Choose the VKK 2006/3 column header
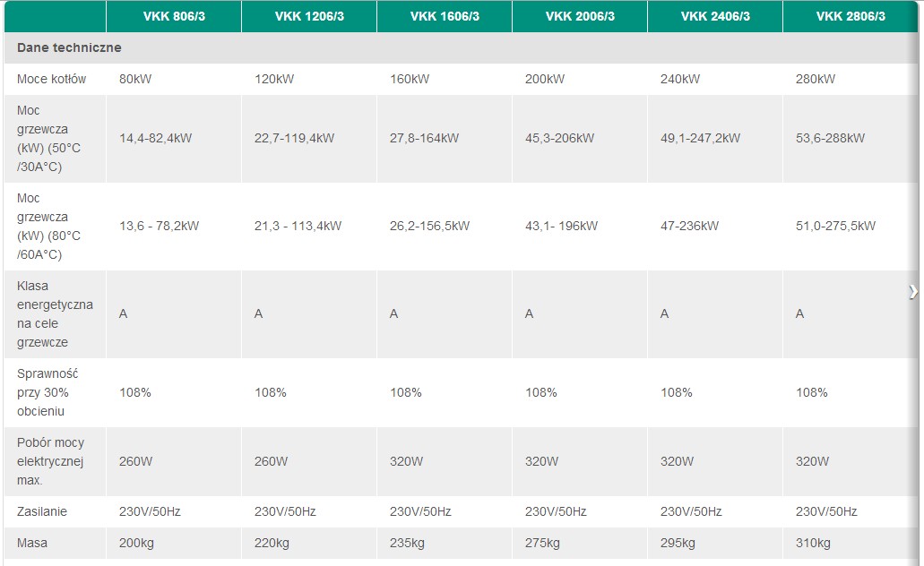The width and height of the screenshot is (924, 566). [580, 16]
